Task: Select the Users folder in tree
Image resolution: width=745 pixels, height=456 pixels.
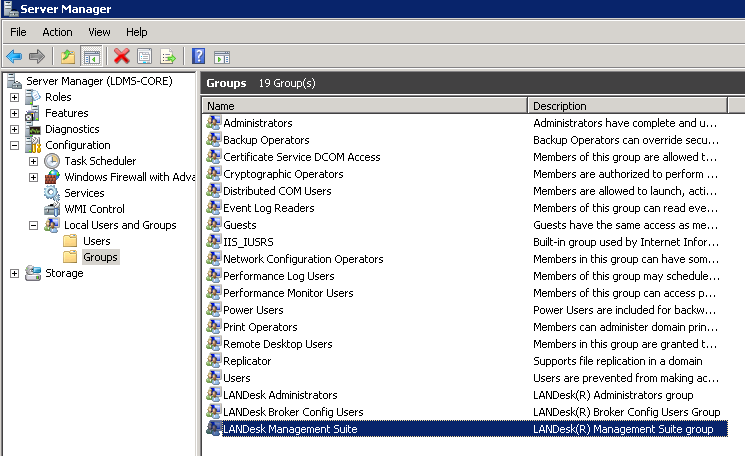Action: click(x=96, y=241)
